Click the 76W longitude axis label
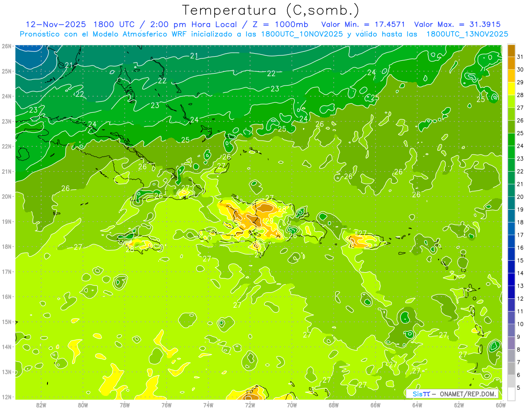Viewport: 532px width, 411px height. (x=166, y=405)
